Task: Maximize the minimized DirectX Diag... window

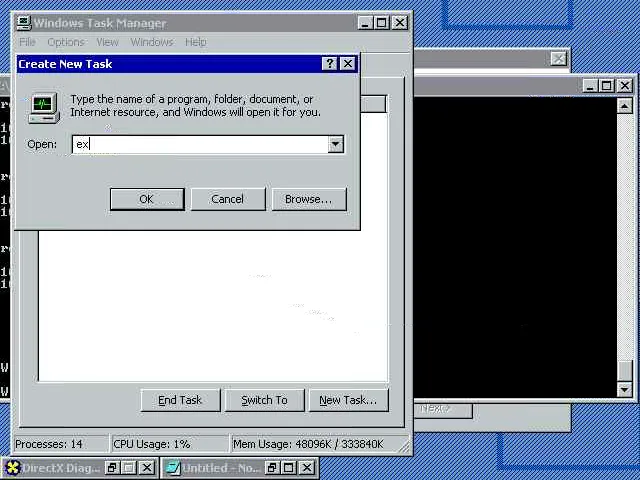Action: (x=129, y=468)
